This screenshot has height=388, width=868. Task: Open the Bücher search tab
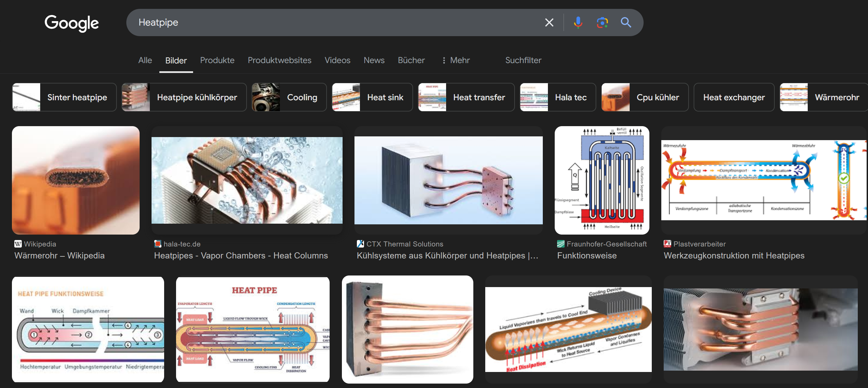(411, 60)
